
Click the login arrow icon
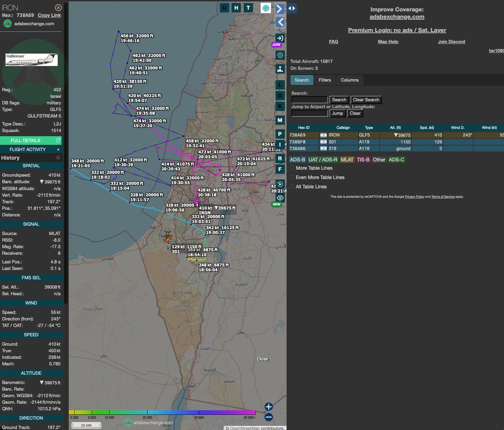pyautogui.click(x=280, y=38)
